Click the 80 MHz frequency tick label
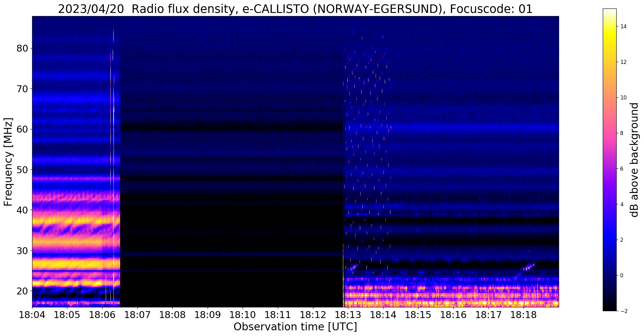The width and height of the screenshot is (644, 336). [x=22, y=48]
